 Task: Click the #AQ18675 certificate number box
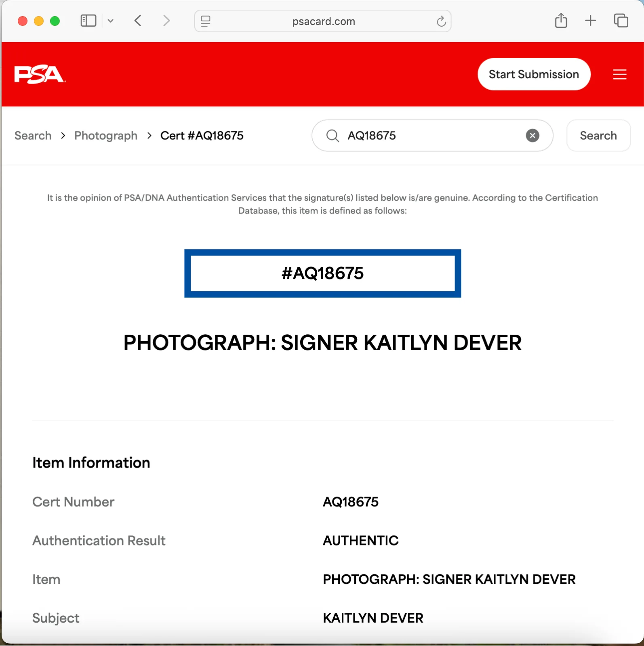[323, 273]
